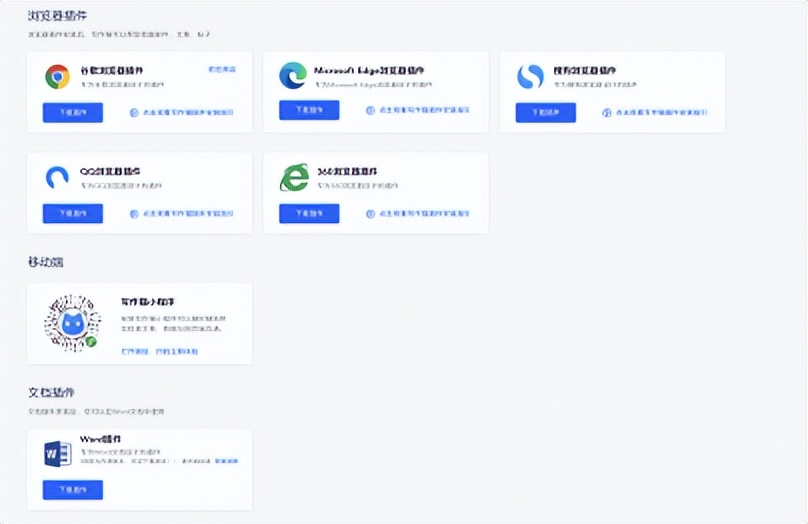Click the Chrome plugin card title

(112, 70)
